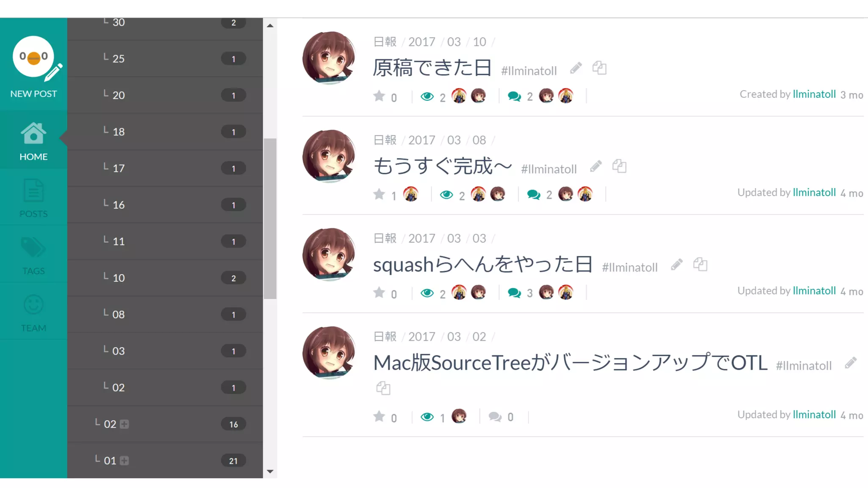The height and width of the screenshot is (488, 868).
Task: Click the copy icon under the MacSourceTree post
Action: click(383, 388)
